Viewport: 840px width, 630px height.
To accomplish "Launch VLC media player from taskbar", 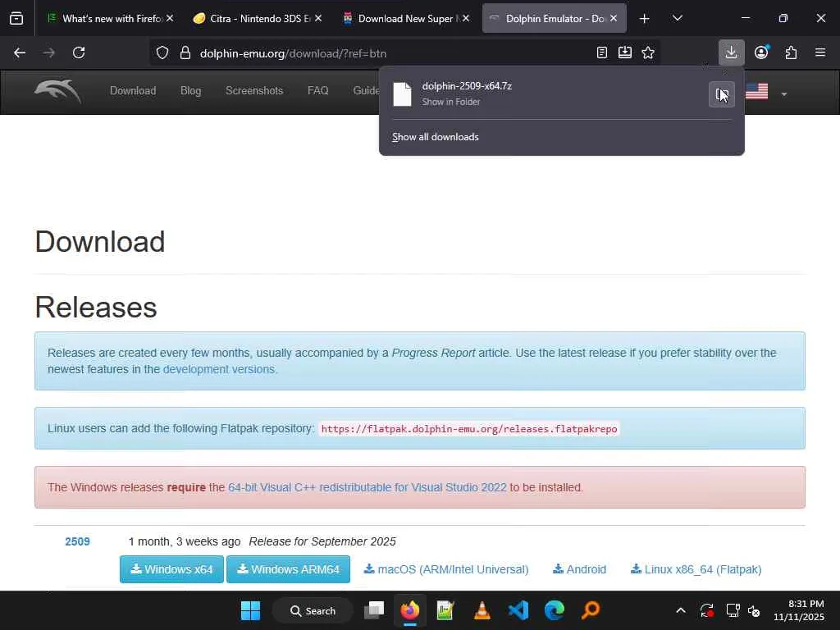I will pyautogui.click(x=482, y=610).
